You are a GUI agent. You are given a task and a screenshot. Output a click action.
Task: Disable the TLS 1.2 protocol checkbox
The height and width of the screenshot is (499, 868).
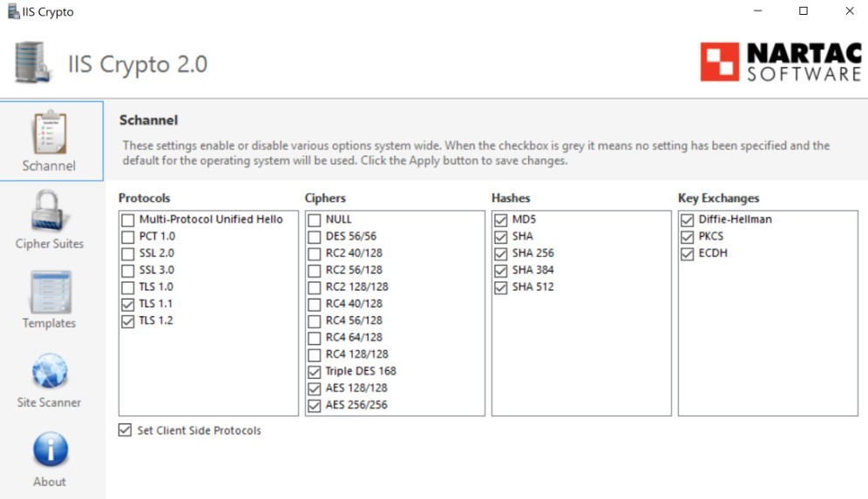click(128, 321)
